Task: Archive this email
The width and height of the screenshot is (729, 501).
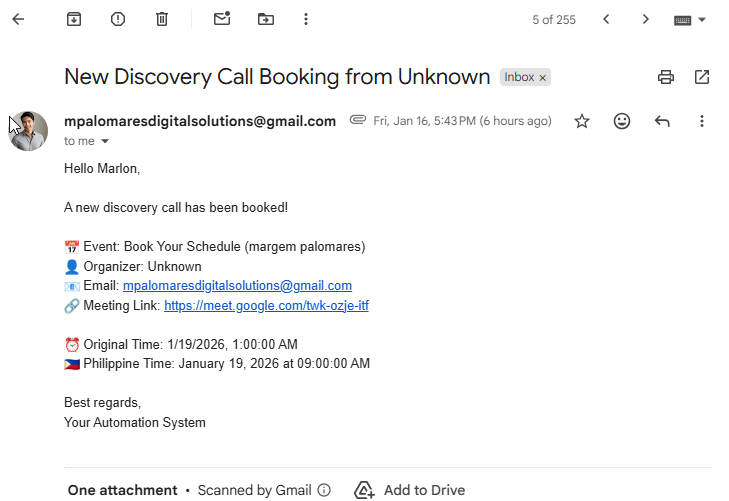Action: (74, 19)
